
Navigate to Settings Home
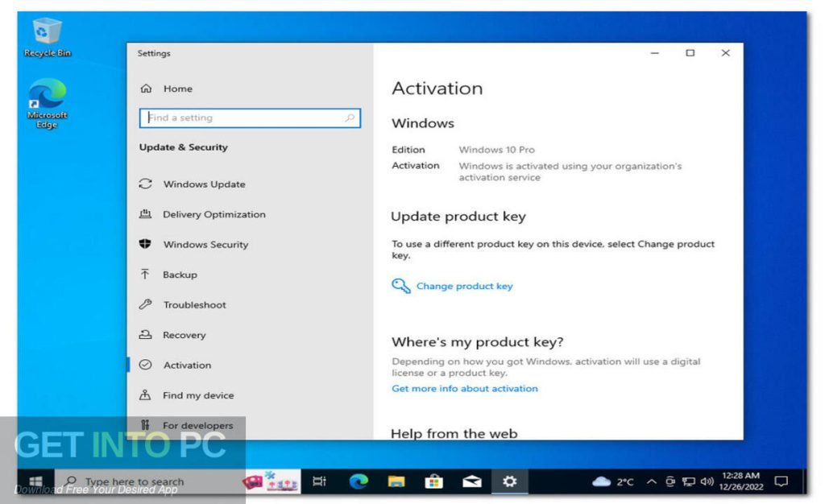[x=177, y=89]
